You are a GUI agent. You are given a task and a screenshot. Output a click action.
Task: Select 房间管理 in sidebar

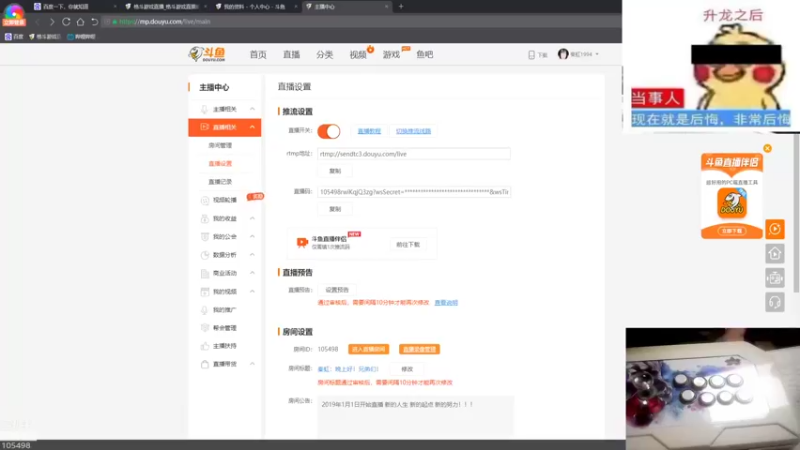[220, 145]
